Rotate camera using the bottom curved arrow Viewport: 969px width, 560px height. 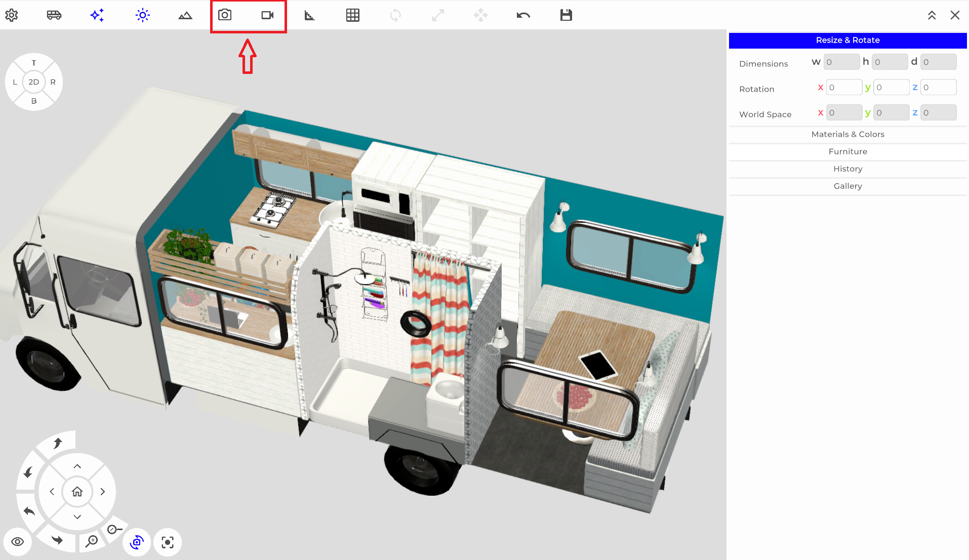click(57, 540)
